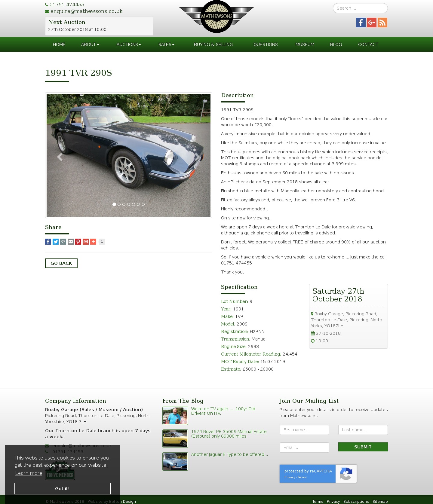This screenshot has width=433, height=504.
Task: Open Buying & Selling page
Action: tap(213, 44)
